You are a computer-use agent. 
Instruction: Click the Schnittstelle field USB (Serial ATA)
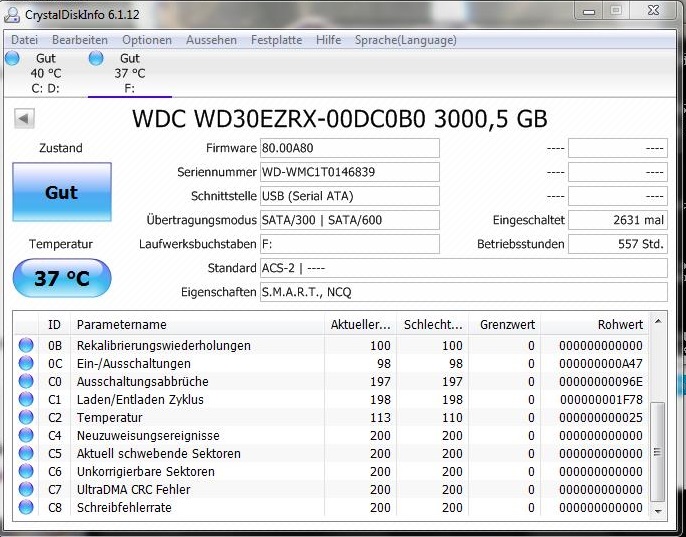point(350,196)
